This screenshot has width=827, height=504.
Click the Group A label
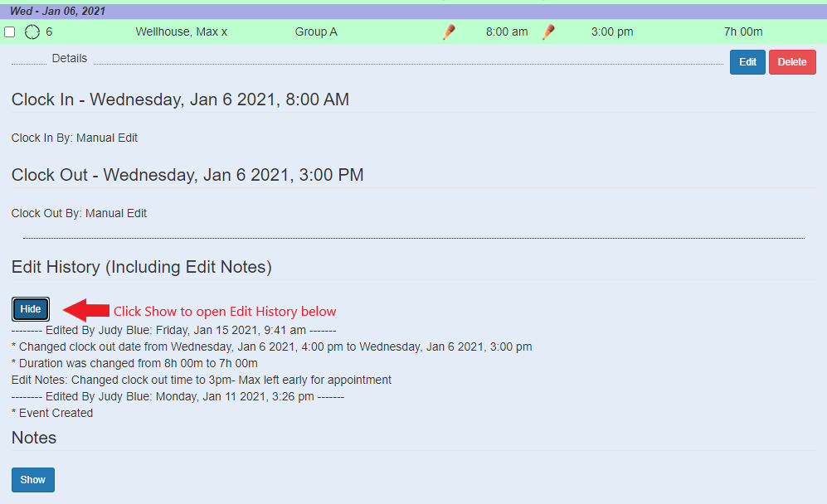(316, 31)
